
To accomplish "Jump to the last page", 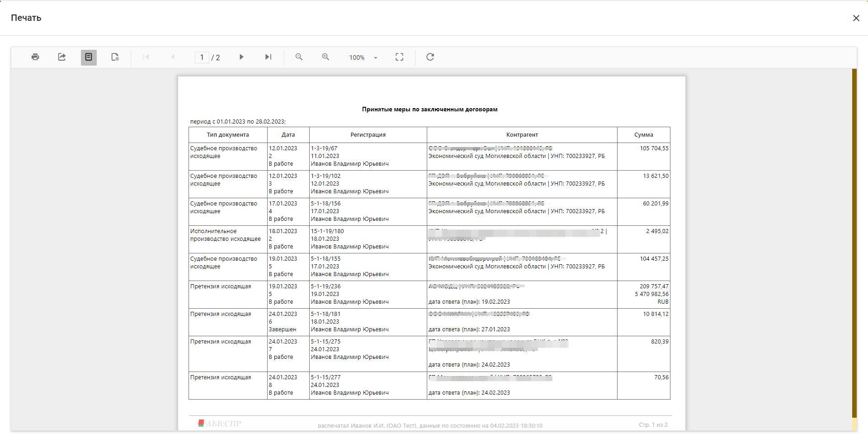I will (x=268, y=57).
